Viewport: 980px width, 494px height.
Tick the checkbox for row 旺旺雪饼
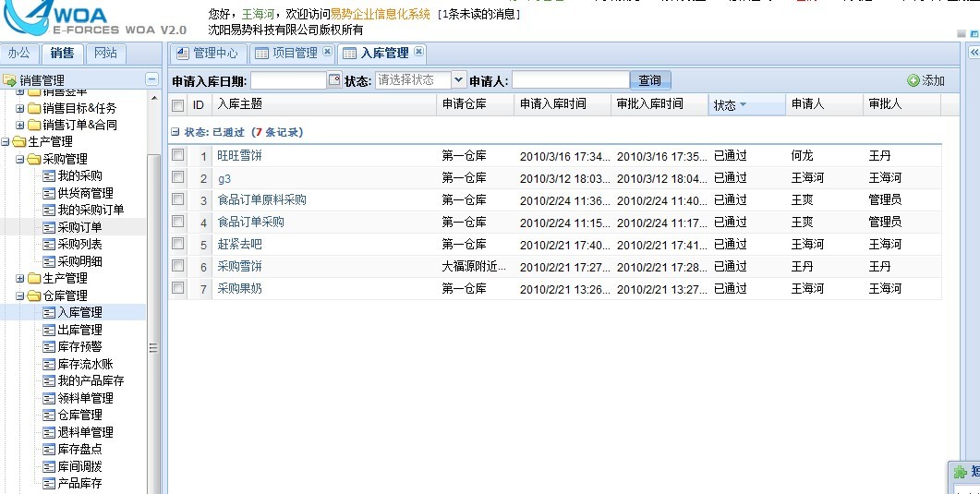pyautogui.click(x=177, y=155)
